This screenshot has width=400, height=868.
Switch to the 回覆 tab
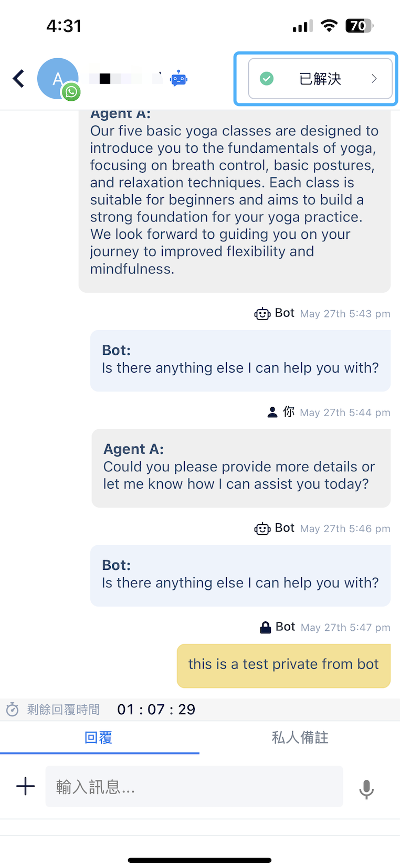99,737
